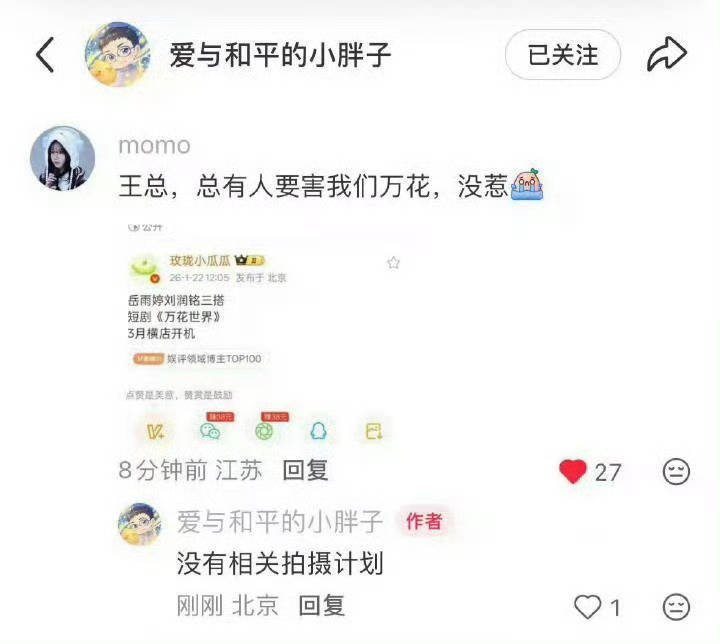Viewport: 720px width, 644px height.
Task: Tap the 玫瑰小瓜瓜 username in the embedded post
Action: click(x=200, y=261)
